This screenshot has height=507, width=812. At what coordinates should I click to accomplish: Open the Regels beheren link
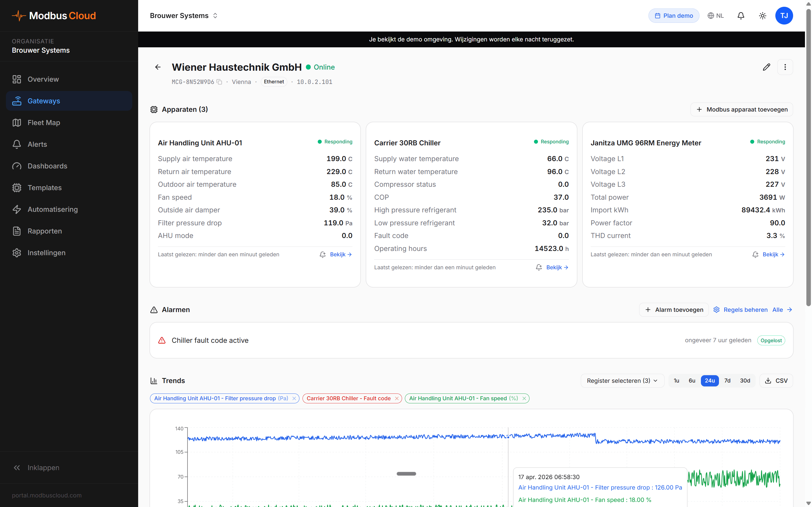coord(745,310)
